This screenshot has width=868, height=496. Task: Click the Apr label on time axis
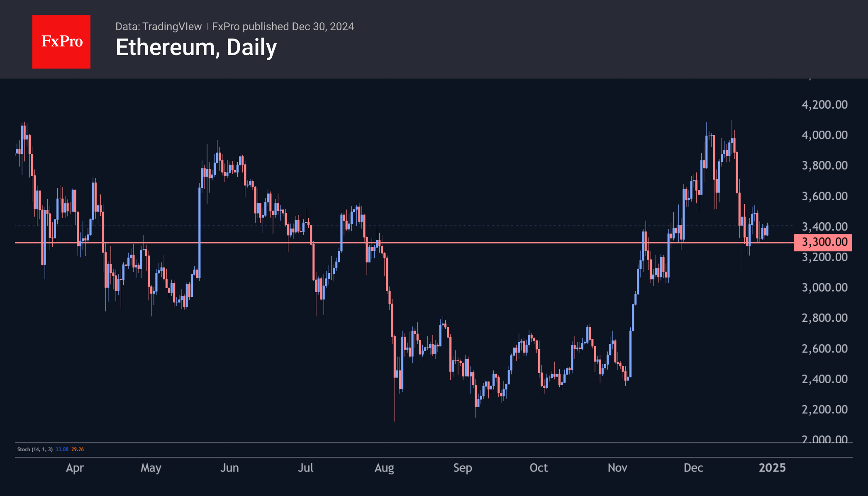(x=75, y=468)
